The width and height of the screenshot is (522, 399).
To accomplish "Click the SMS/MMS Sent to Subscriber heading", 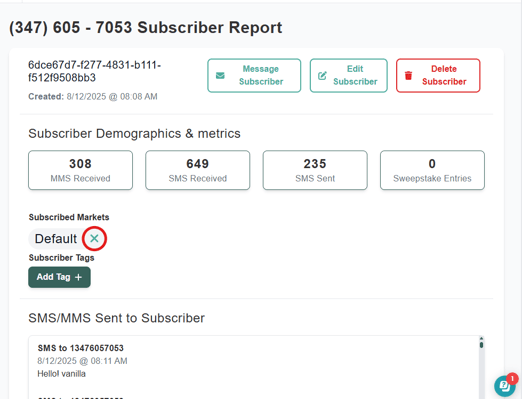I will click(x=116, y=318).
